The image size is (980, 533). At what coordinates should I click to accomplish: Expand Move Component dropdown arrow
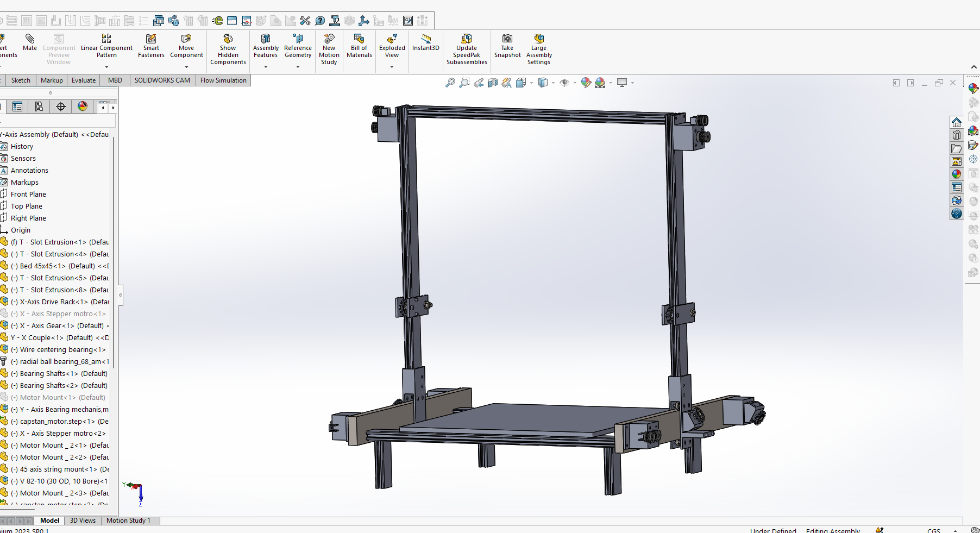(x=186, y=67)
